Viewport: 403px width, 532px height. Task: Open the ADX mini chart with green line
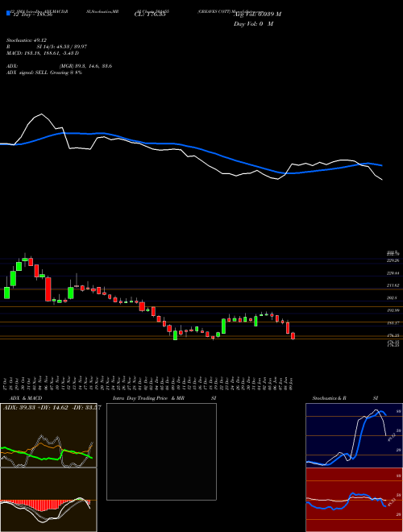[x=48, y=435]
